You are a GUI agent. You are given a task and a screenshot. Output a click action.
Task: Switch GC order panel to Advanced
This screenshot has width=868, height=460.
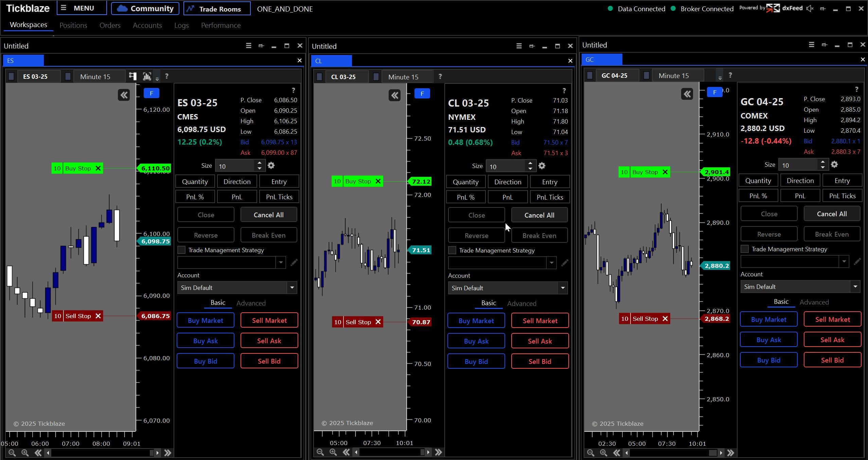pyautogui.click(x=814, y=302)
